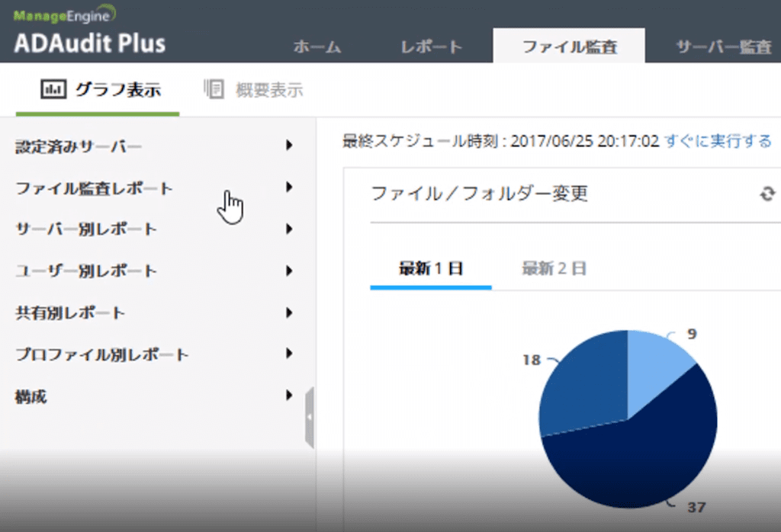781x532 pixels.
Task: Click the refresh icon on ファイル／フォルダー変更 widget
Action: 769,195
